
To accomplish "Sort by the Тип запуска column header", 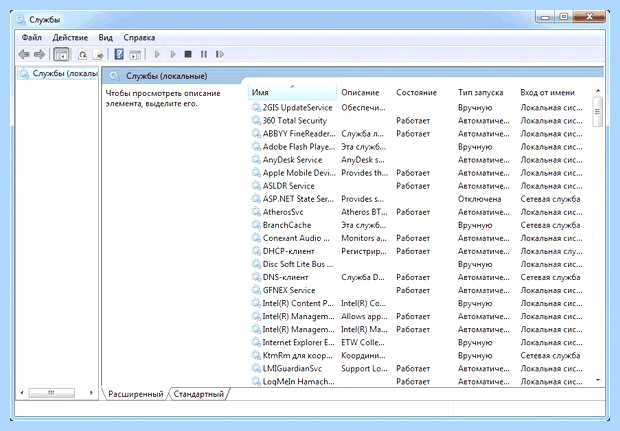I will (480, 92).
